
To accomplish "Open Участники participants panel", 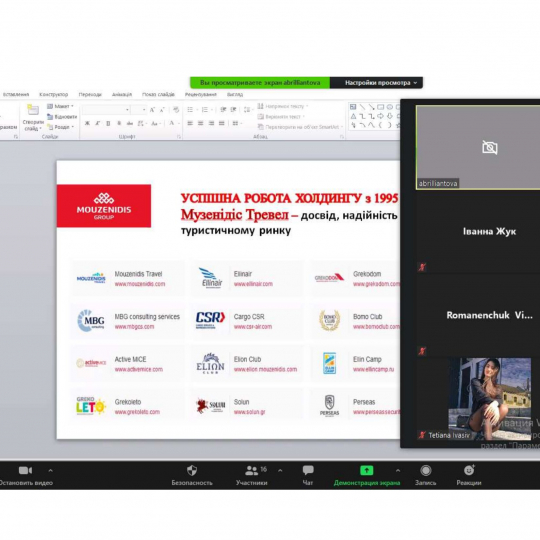I will click(252, 476).
